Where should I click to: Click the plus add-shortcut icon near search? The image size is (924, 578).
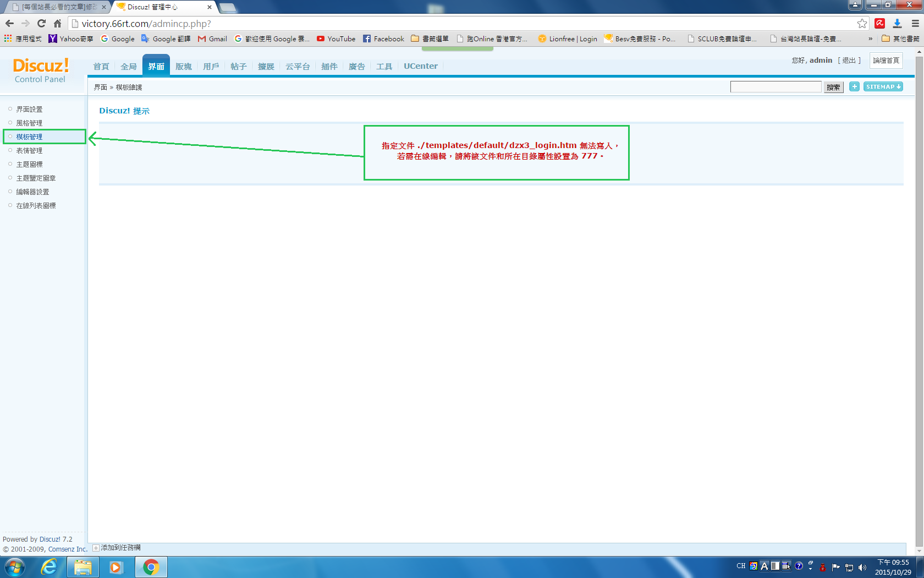pyautogui.click(x=854, y=86)
